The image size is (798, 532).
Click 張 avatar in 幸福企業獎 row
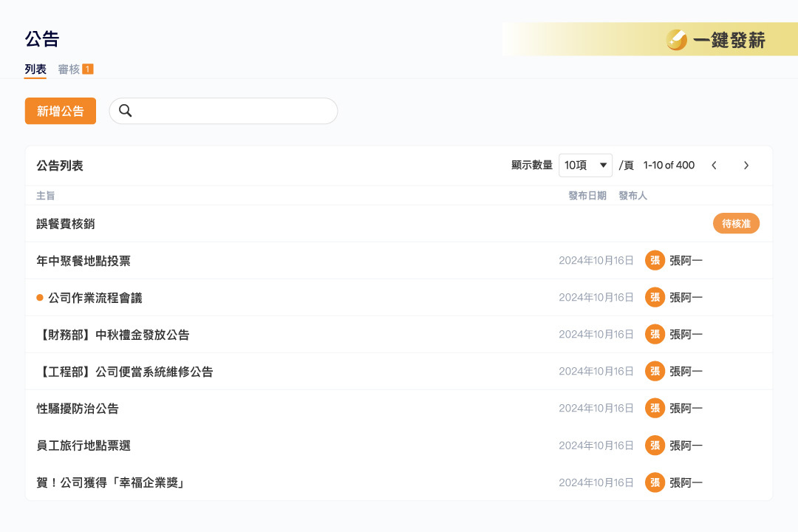click(655, 482)
